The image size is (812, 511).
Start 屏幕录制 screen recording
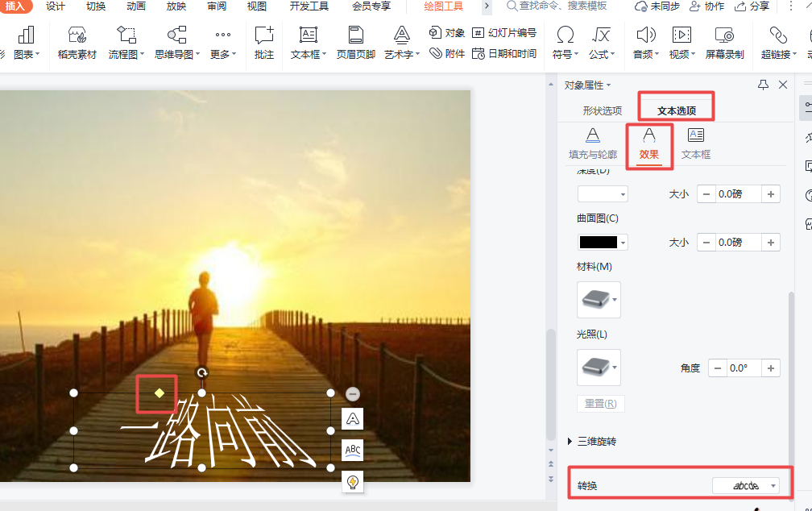(724, 43)
